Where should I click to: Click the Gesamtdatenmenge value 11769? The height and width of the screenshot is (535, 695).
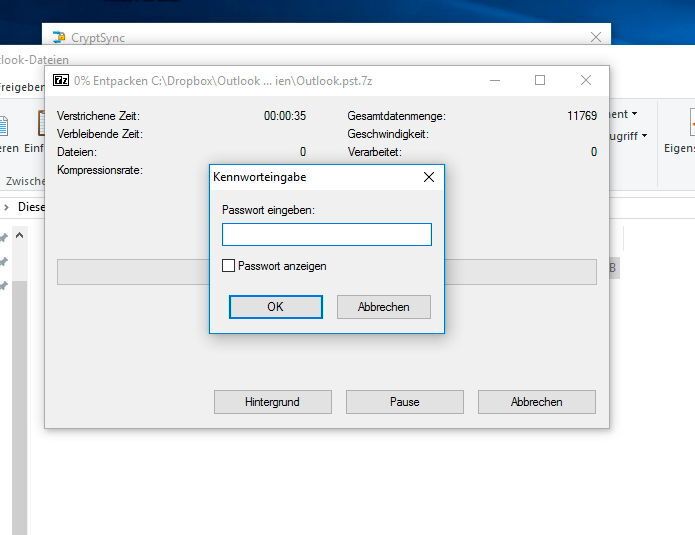pos(582,116)
